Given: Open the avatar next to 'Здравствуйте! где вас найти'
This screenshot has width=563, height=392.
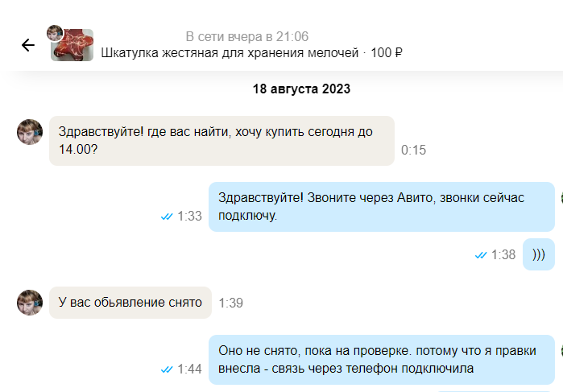Looking at the screenshot, I should [x=30, y=132].
